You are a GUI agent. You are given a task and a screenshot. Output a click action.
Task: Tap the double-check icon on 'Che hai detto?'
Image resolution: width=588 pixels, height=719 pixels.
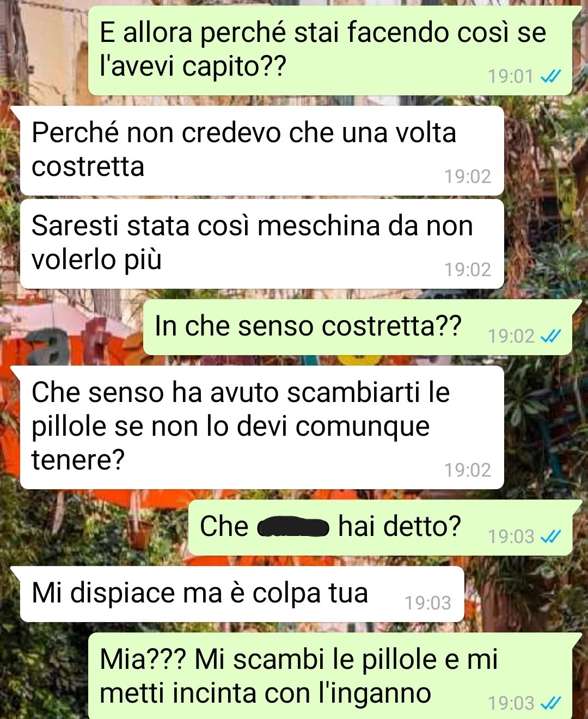pyautogui.click(x=550, y=537)
